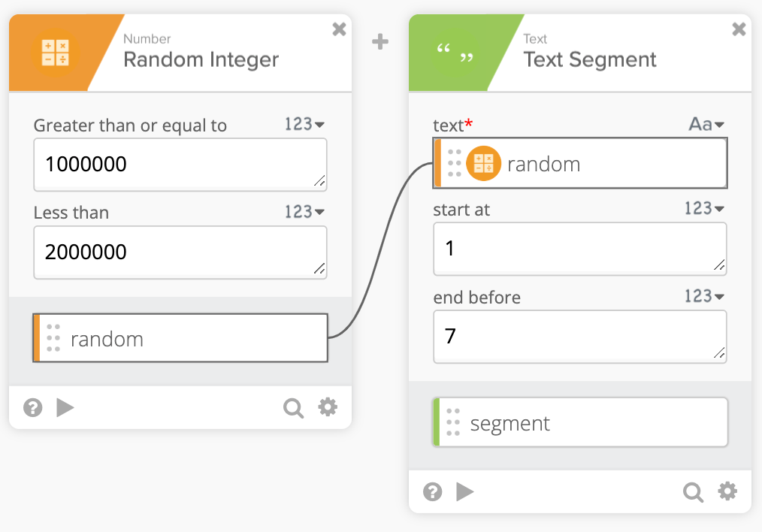The width and height of the screenshot is (762, 532).
Task: Open Text Segment card settings gear
Action: pos(727,491)
